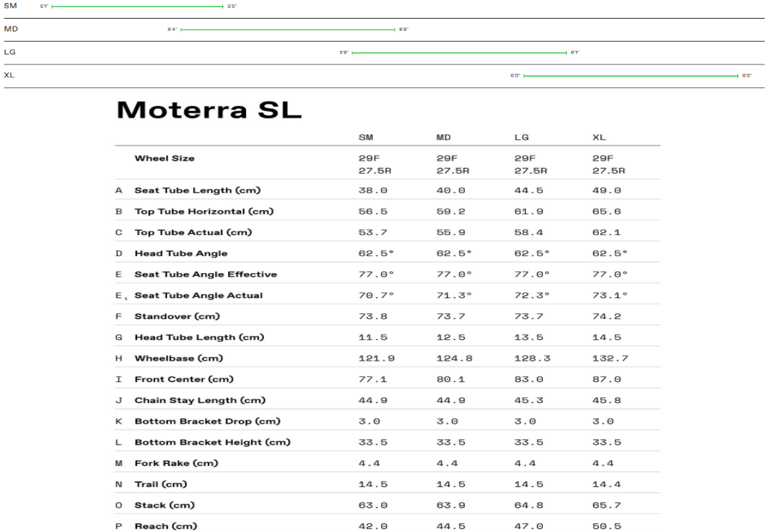
Task: Click the MD height range bar
Action: [288, 29]
